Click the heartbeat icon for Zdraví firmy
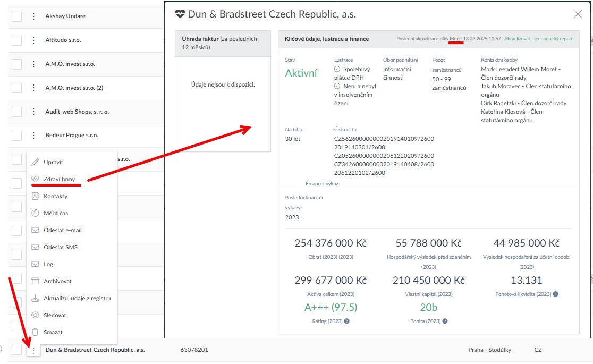The width and height of the screenshot is (593, 364). point(36,179)
